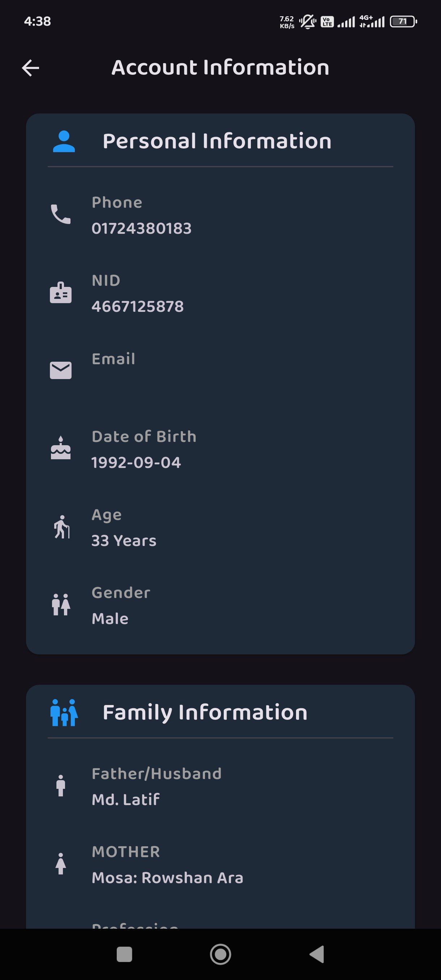441x980 pixels.
Task: Click the male-female Gender icon
Action: 61,605
